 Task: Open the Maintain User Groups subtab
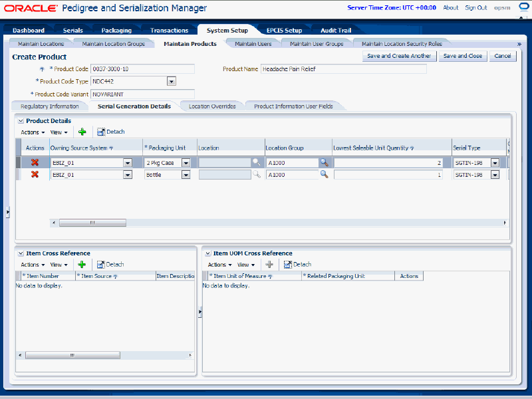pos(317,44)
